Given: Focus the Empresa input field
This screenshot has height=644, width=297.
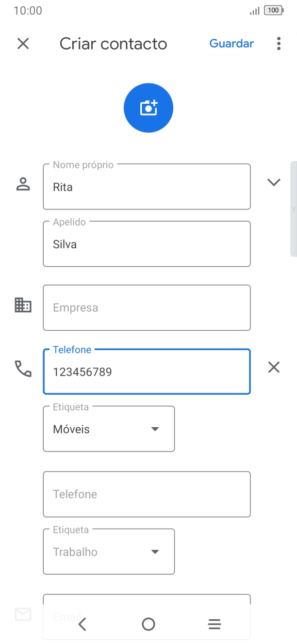Looking at the screenshot, I should click(x=147, y=308).
